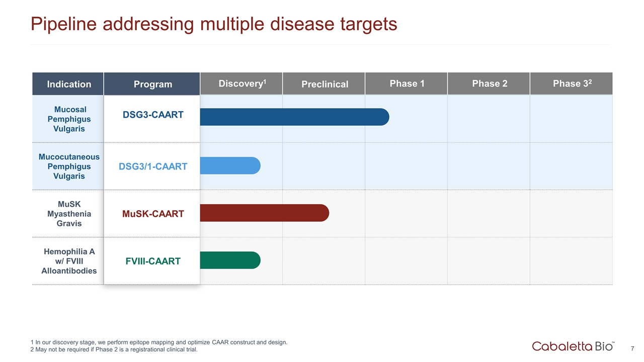Viewport: 644px width, 362px height.
Task: Click the dark red MuSK-CAART progress bar
Action: pos(264,213)
